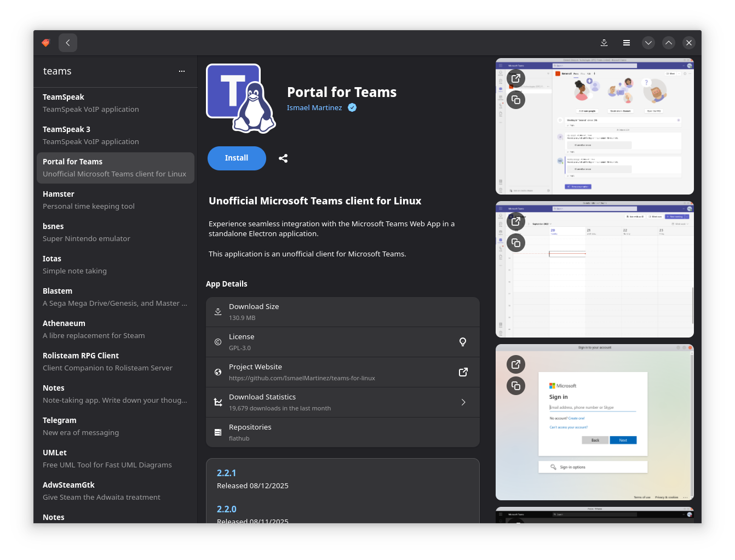
Task: Share the Portal for Teams app
Action: [283, 158]
